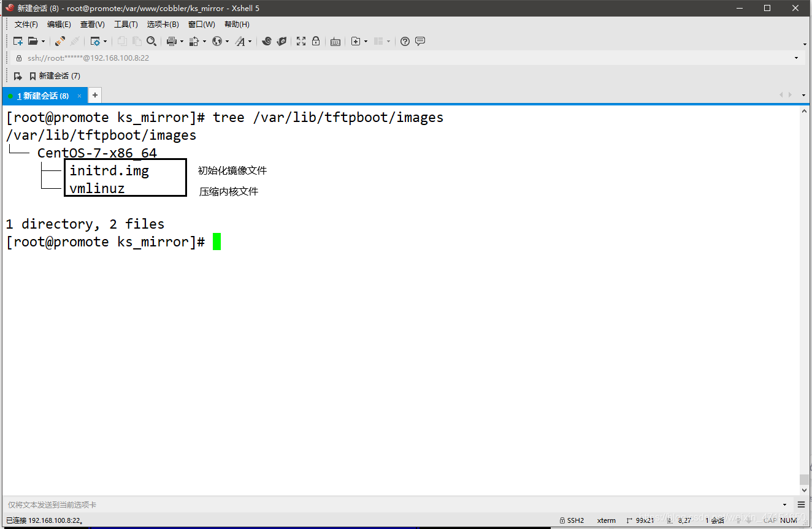812x529 pixels.
Task: Click the virtual keyboard icon
Action: [335, 41]
